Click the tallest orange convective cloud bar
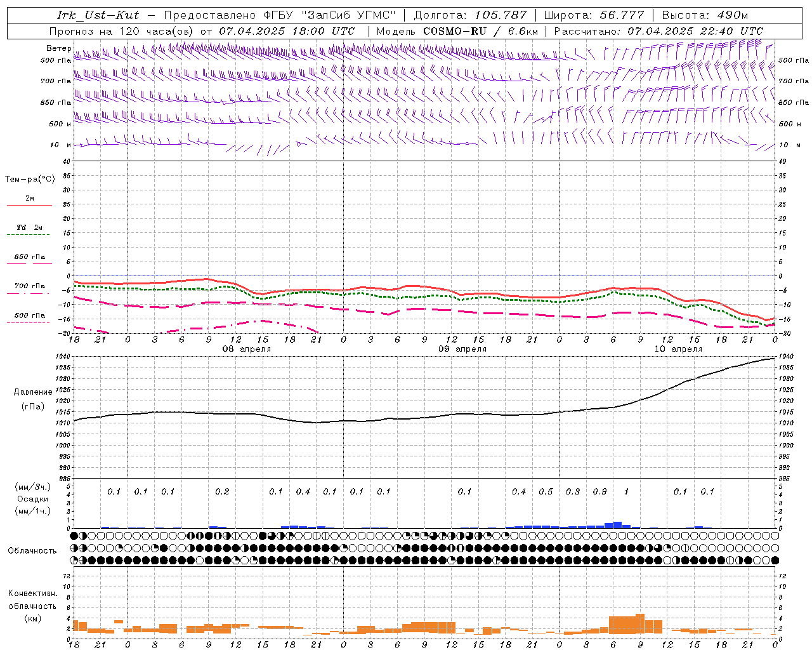 pos(640,624)
